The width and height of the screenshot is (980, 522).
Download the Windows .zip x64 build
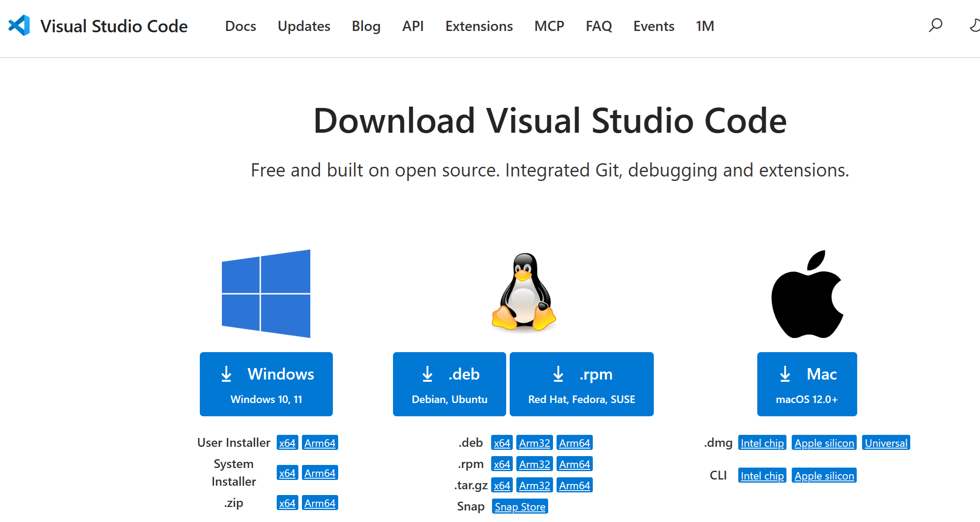tap(287, 503)
